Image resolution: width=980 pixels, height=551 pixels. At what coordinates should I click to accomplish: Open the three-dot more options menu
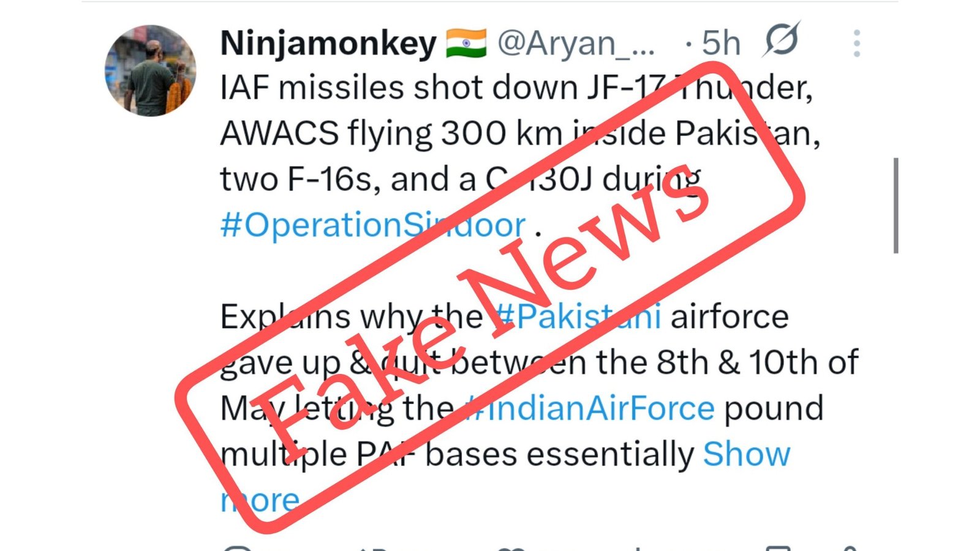[x=856, y=43]
